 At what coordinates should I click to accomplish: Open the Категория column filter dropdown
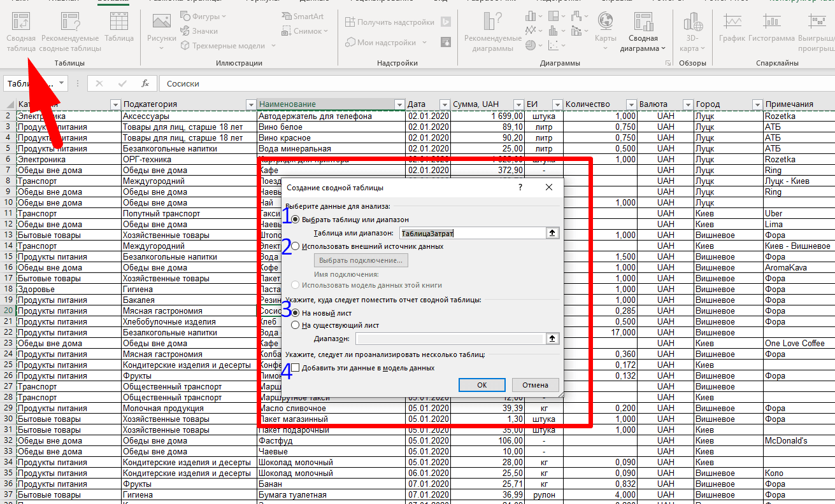point(115,104)
